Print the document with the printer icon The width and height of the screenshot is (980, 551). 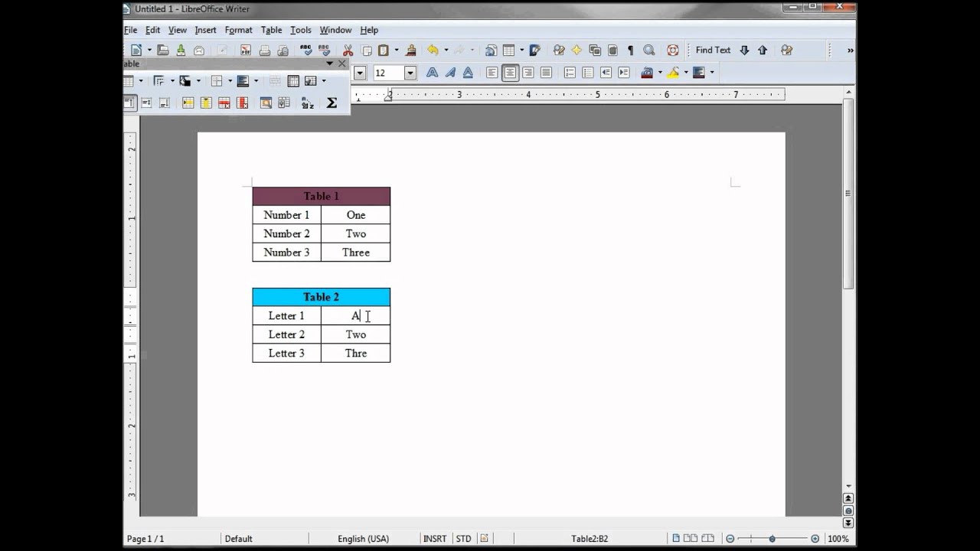[265, 50]
